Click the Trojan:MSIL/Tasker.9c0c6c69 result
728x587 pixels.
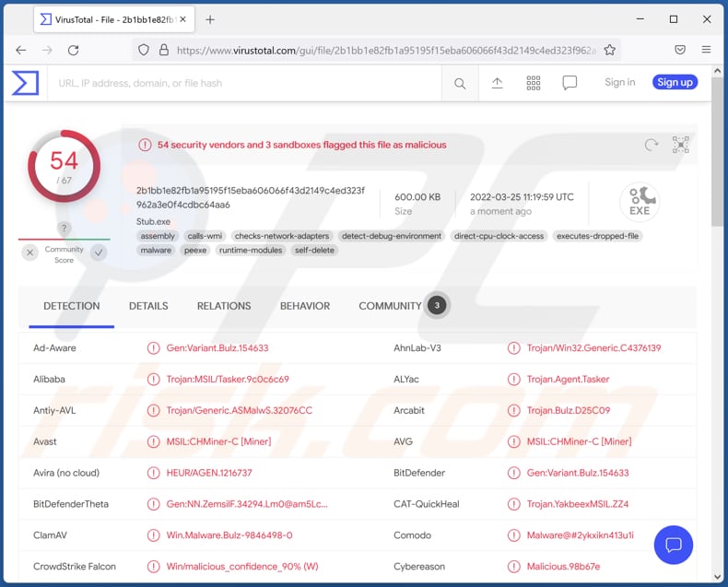228,379
